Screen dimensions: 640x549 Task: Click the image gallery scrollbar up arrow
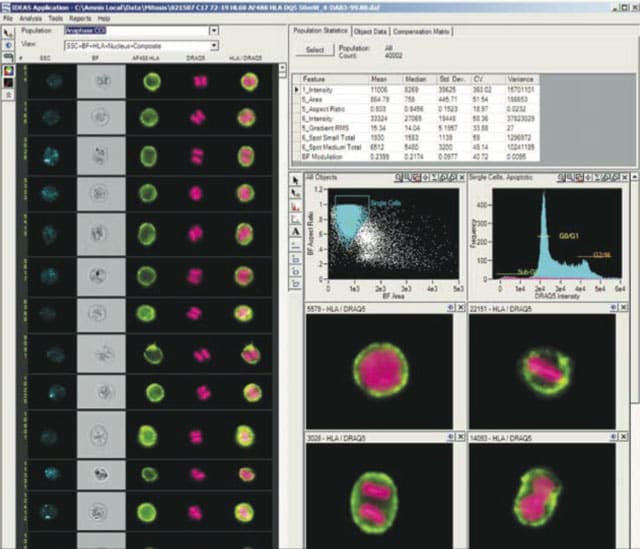pos(282,68)
